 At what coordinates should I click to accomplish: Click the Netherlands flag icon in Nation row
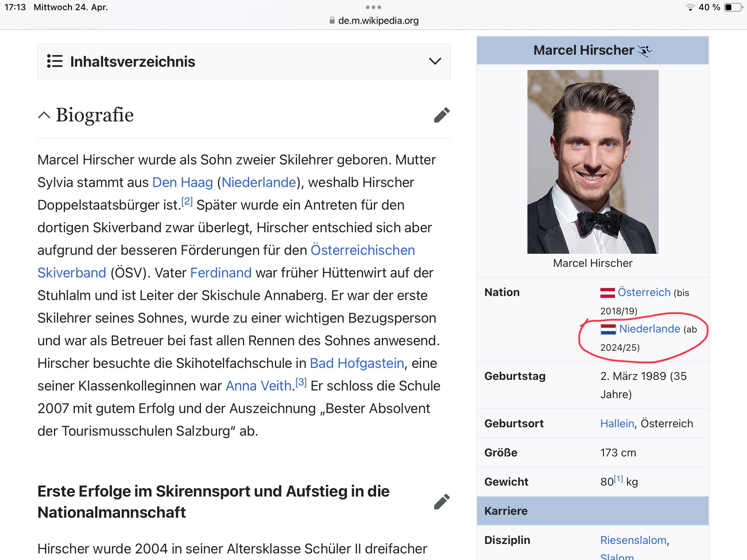(x=608, y=329)
